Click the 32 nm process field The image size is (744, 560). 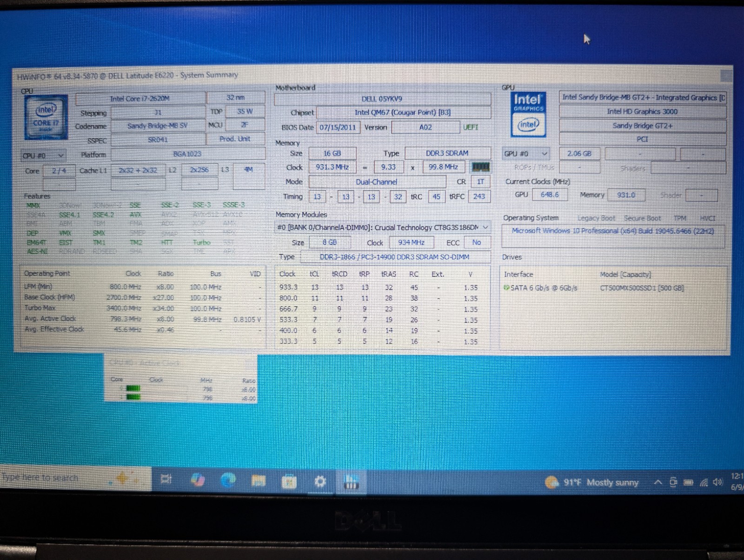(236, 98)
